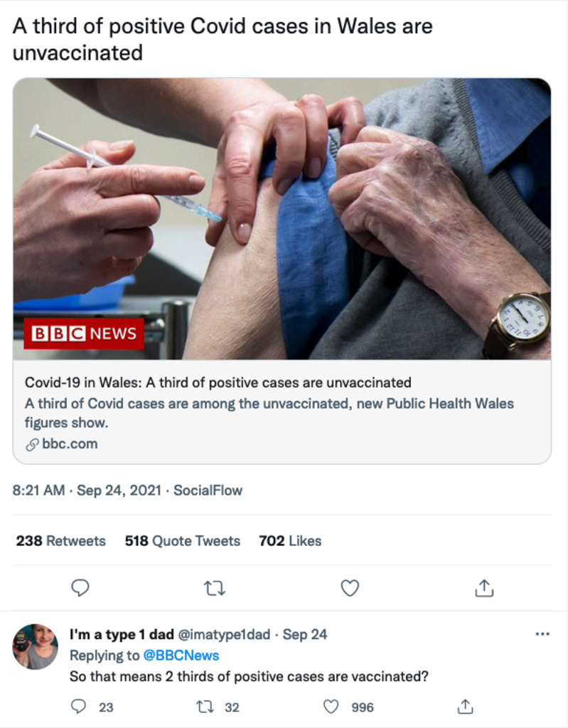Like the main BBC News tweet

[349, 588]
